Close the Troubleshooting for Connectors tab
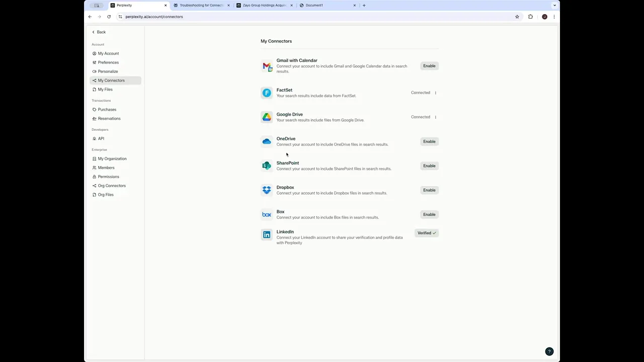This screenshot has width=644, height=362. [228, 5]
